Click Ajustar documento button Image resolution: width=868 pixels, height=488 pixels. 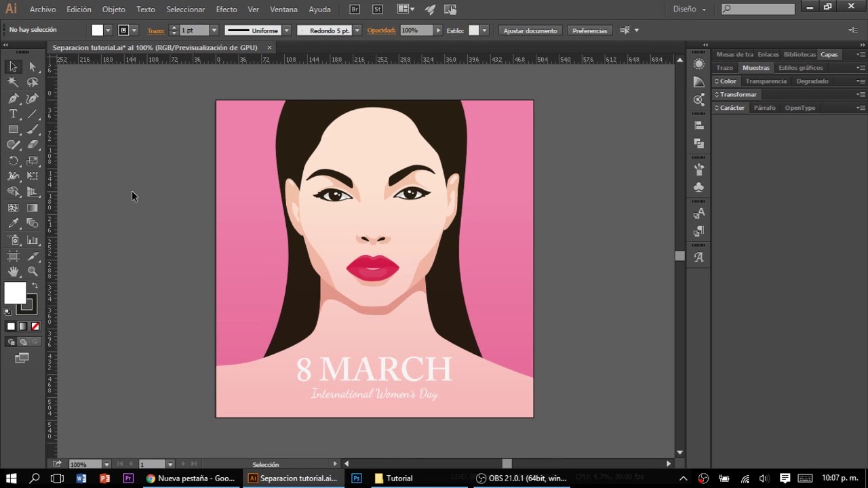click(x=530, y=30)
